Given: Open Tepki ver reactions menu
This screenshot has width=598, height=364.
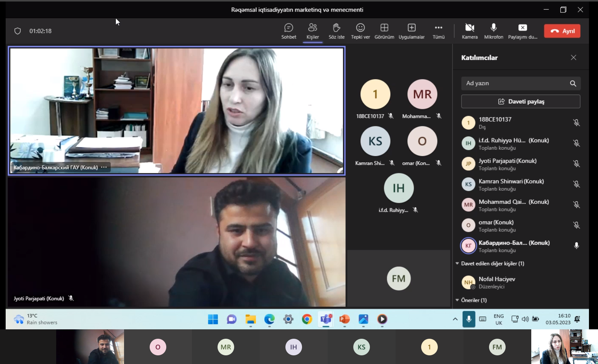Looking at the screenshot, I should pos(360,31).
